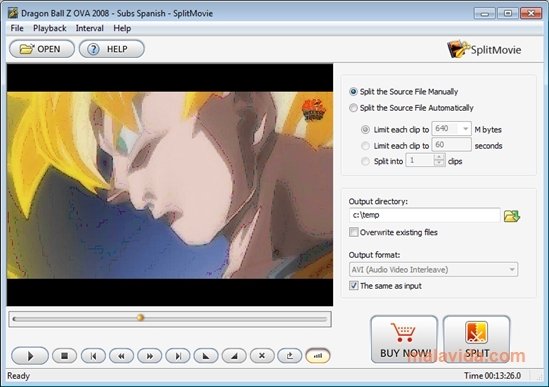This screenshot has width=549, height=387.
Task: Click the Output format: label
Action: point(374,255)
